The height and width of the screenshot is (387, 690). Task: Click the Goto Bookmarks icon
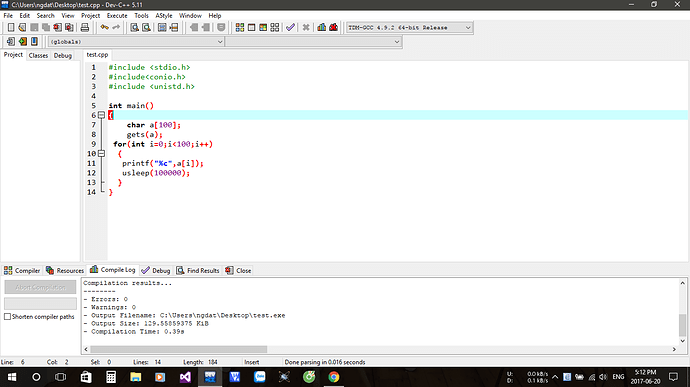click(34, 41)
